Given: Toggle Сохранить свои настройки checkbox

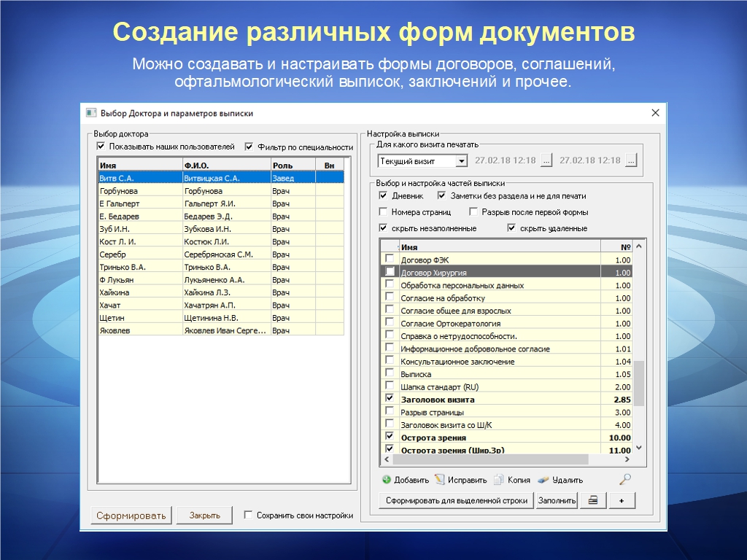Looking at the screenshot, I should pyautogui.click(x=249, y=515).
